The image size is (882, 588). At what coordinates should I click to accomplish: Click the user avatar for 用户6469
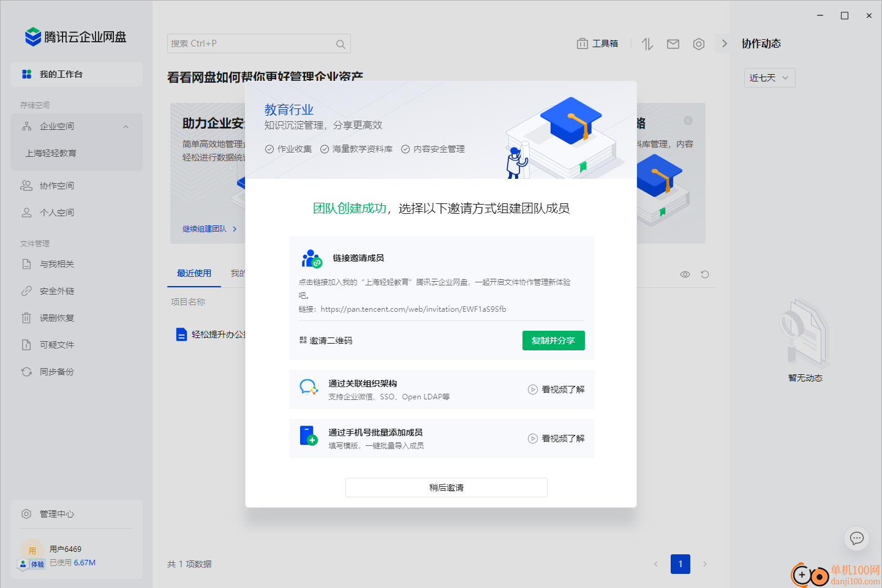[x=32, y=549]
